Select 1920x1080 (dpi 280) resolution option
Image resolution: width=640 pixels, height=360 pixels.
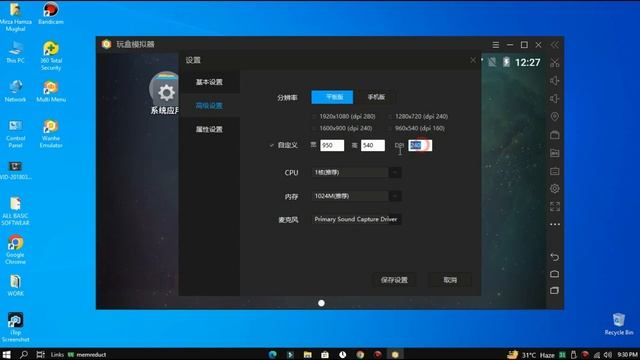(344, 116)
